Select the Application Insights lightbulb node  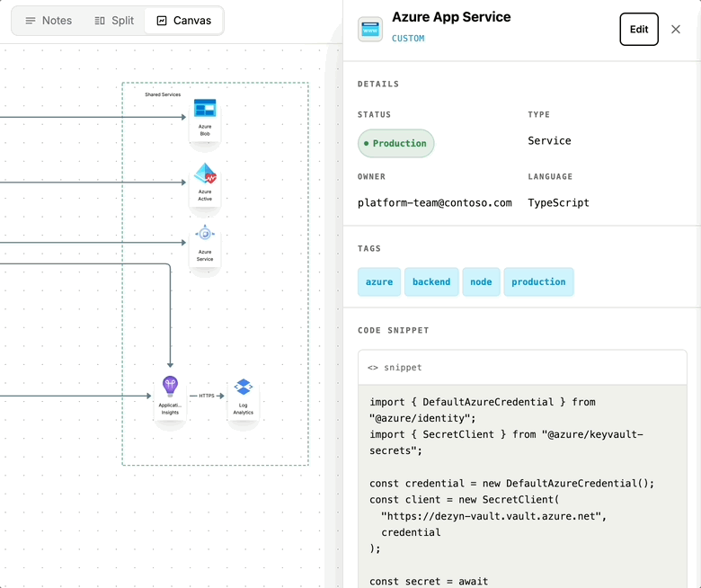pos(170,387)
